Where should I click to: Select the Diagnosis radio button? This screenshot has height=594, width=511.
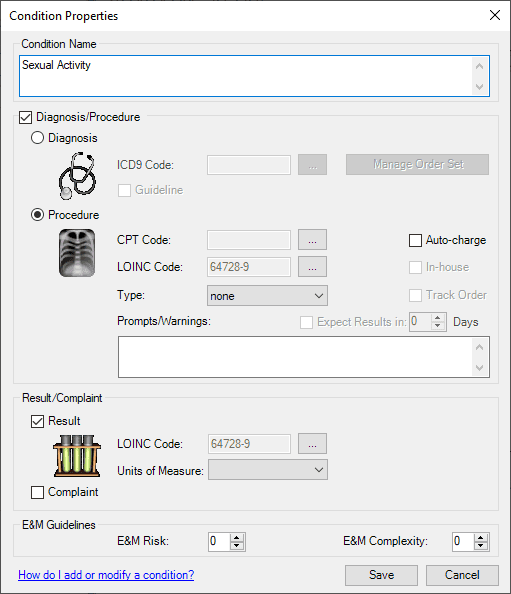tap(37, 138)
